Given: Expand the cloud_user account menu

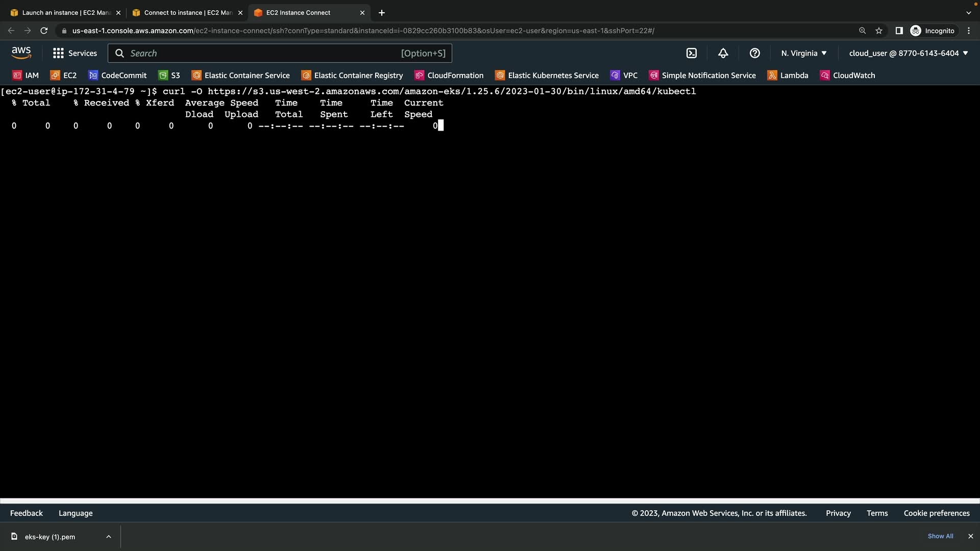Looking at the screenshot, I should click(x=909, y=53).
